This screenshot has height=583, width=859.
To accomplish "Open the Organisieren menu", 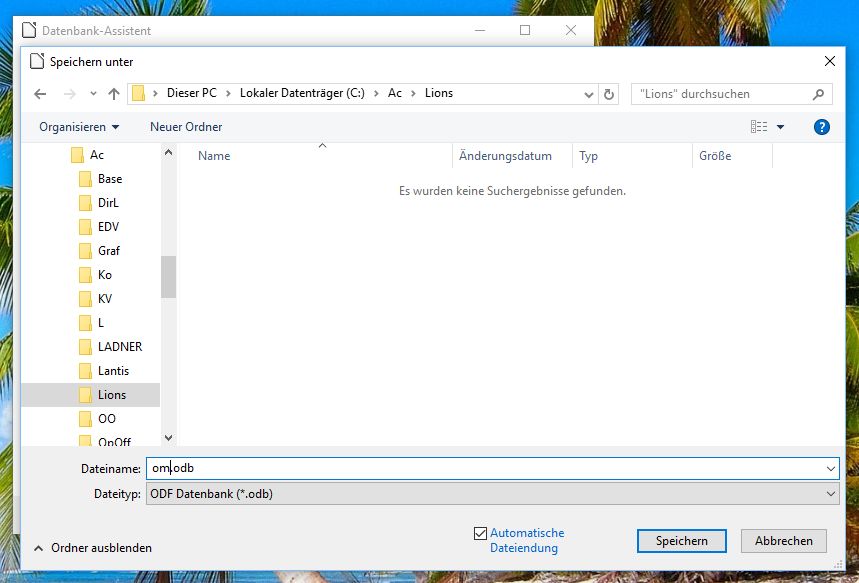I will coord(79,127).
